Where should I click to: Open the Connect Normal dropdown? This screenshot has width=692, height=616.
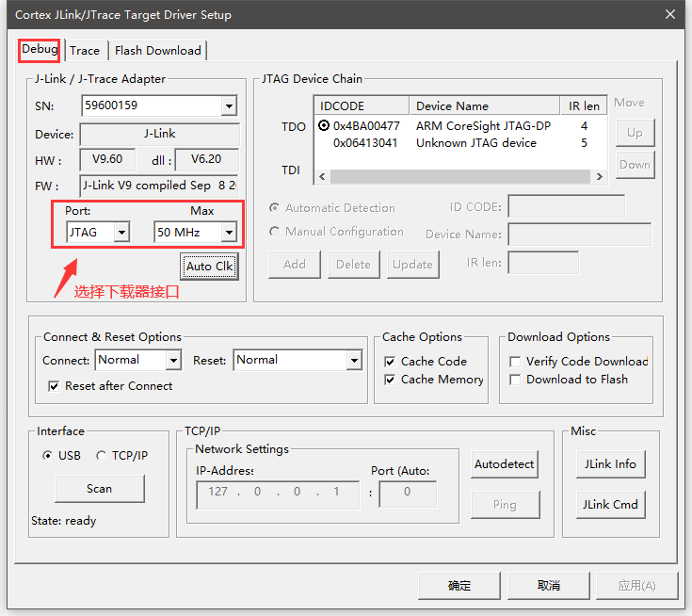click(x=173, y=361)
